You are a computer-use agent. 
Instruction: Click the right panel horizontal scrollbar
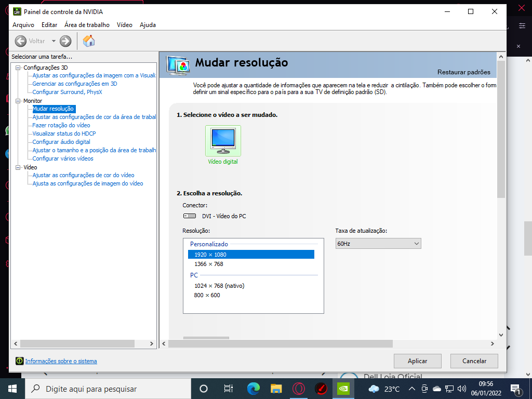[x=281, y=344]
